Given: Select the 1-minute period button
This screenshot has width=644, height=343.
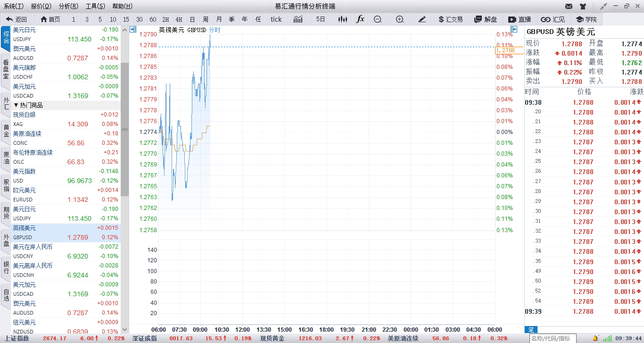Looking at the screenshot, I should (x=74, y=19).
